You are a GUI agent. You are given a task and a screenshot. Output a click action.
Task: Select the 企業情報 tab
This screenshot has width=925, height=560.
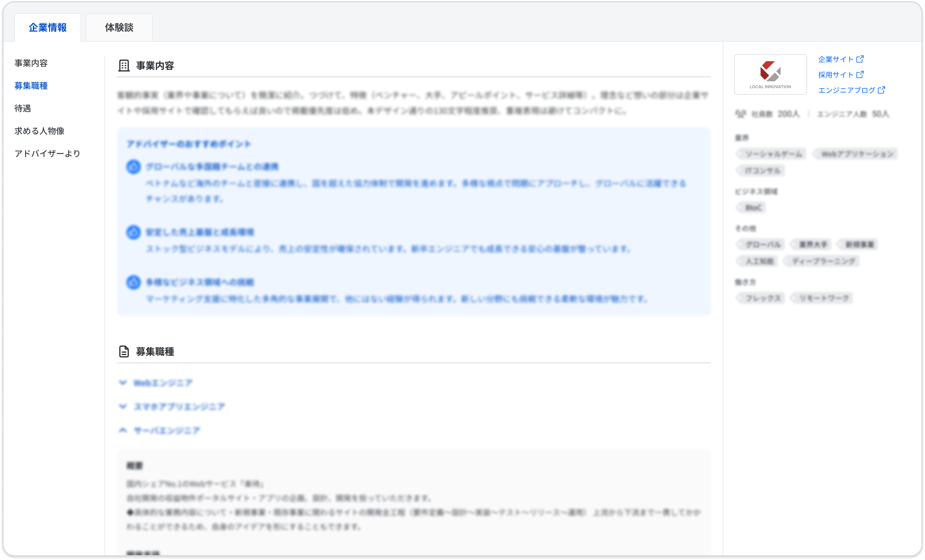click(x=48, y=27)
